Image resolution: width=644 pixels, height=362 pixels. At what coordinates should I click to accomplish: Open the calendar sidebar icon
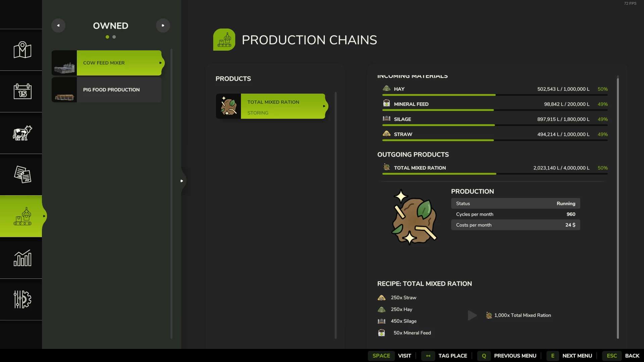pos(22,91)
